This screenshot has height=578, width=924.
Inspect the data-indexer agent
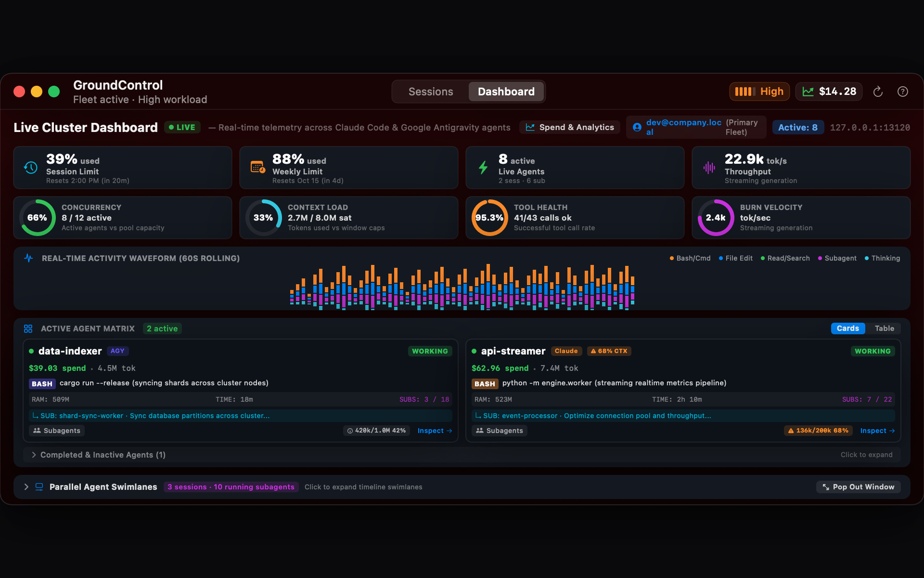click(435, 431)
